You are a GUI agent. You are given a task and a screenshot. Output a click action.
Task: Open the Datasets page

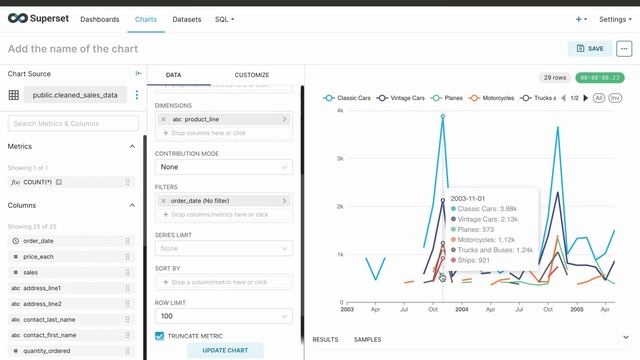coord(187,19)
